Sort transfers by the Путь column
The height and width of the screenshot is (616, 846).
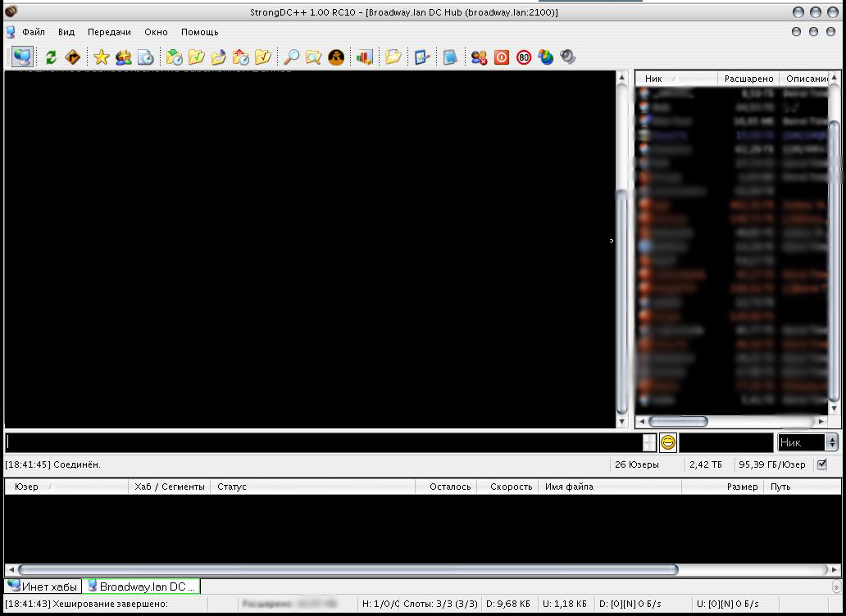click(x=803, y=487)
